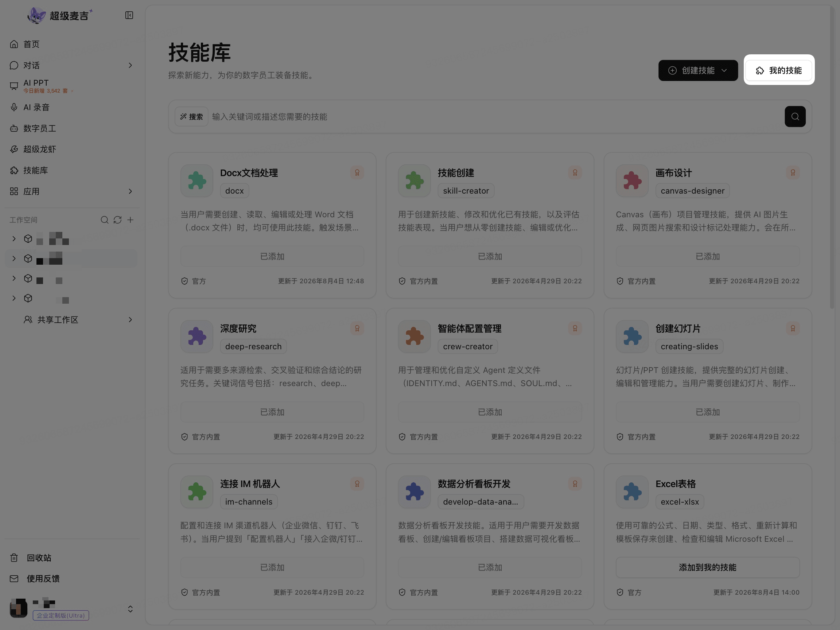Go to 首页 in sidebar
Viewport: 840px width, 630px height.
tap(72, 44)
